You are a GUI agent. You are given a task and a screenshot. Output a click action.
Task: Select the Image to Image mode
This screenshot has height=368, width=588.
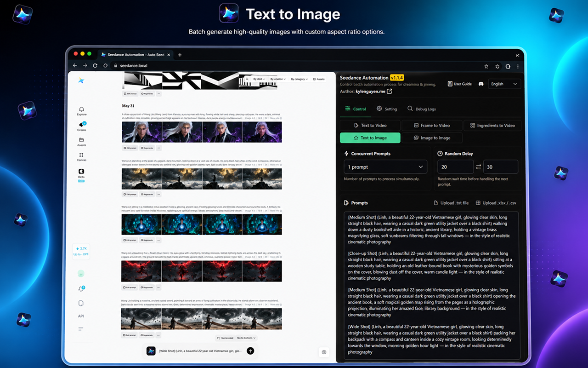click(x=432, y=138)
